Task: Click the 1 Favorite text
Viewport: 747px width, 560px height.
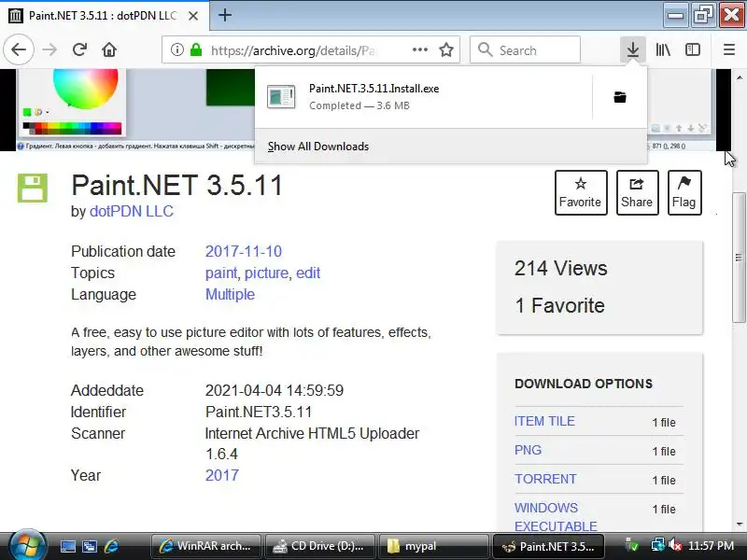Action: coord(559,305)
